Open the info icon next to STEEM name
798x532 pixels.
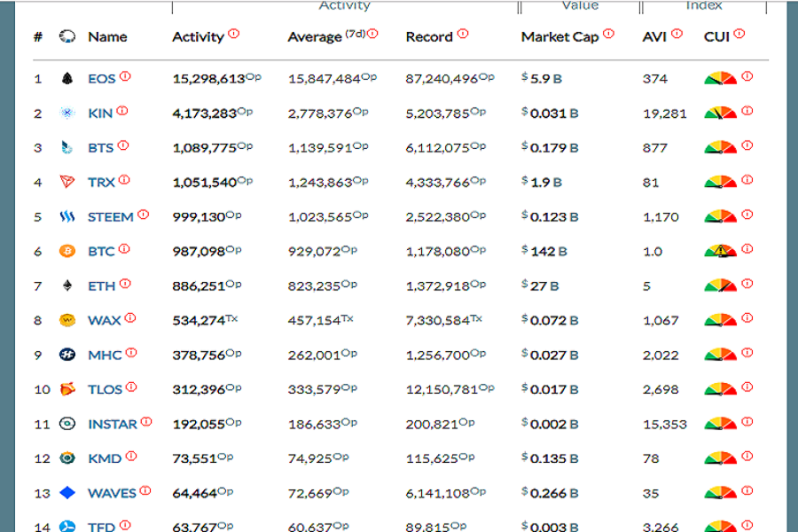point(144,215)
